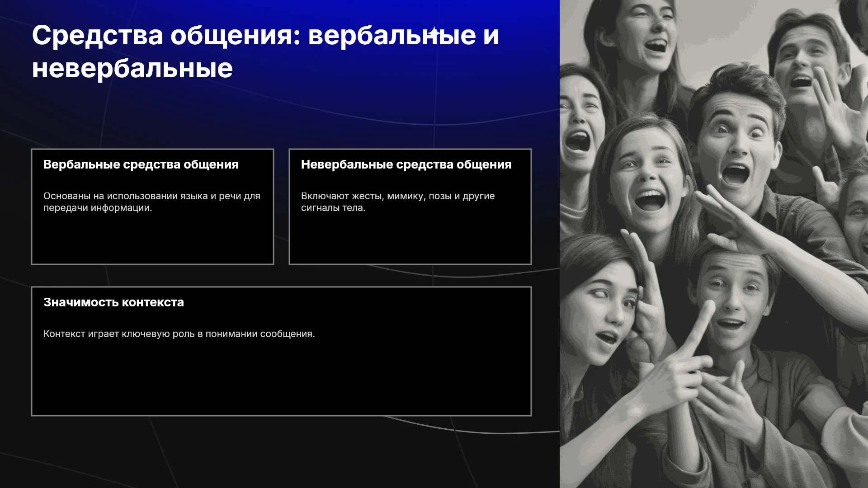868x488 pixels.
Task: Select the "Невербальные средства общения" card heading
Action: pyautogui.click(x=406, y=164)
